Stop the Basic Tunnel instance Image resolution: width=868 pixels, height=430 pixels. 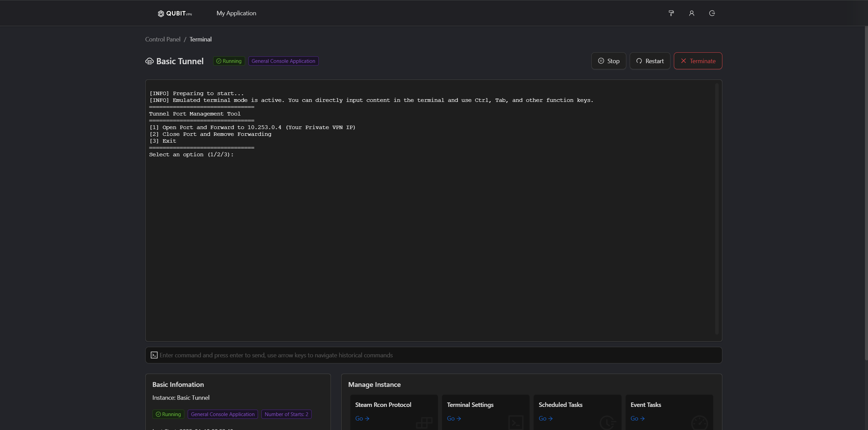tap(609, 61)
